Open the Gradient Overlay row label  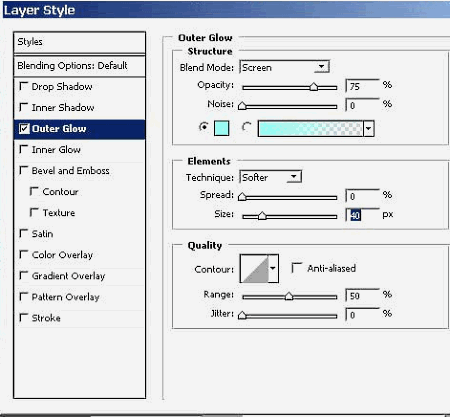68,276
